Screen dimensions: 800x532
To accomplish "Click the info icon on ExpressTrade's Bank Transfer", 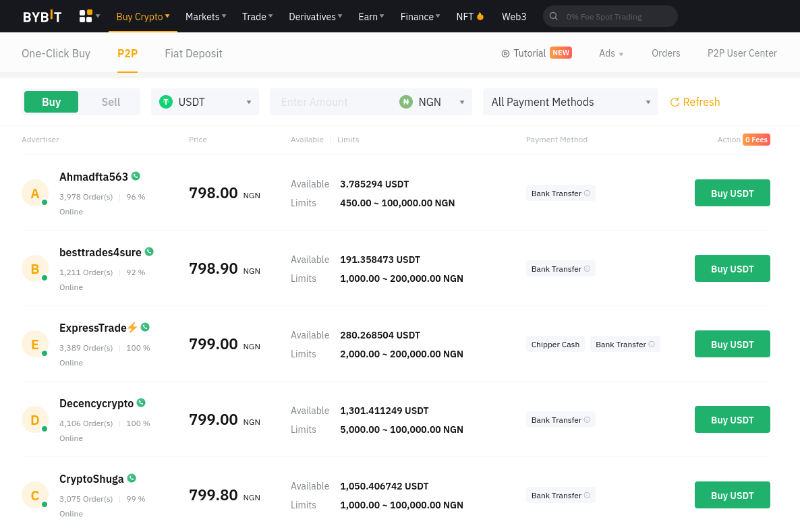I will 652,345.
